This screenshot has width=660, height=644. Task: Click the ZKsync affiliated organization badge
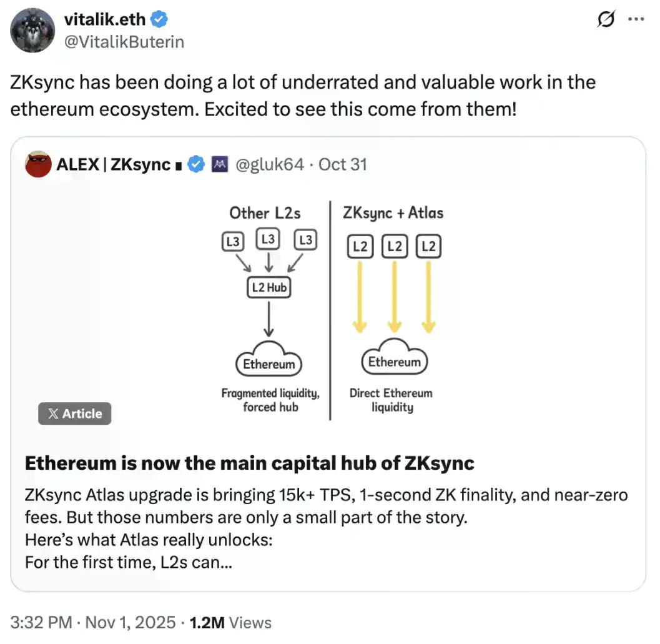219,164
